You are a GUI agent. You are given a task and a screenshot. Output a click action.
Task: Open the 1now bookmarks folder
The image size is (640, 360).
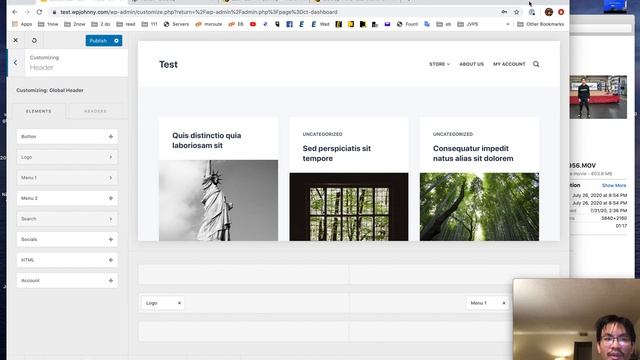(x=48, y=24)
